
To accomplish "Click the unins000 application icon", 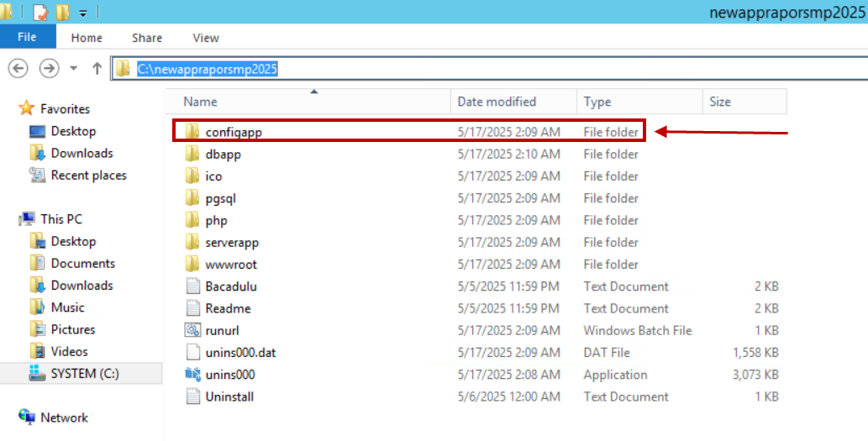I will point(192,375).
